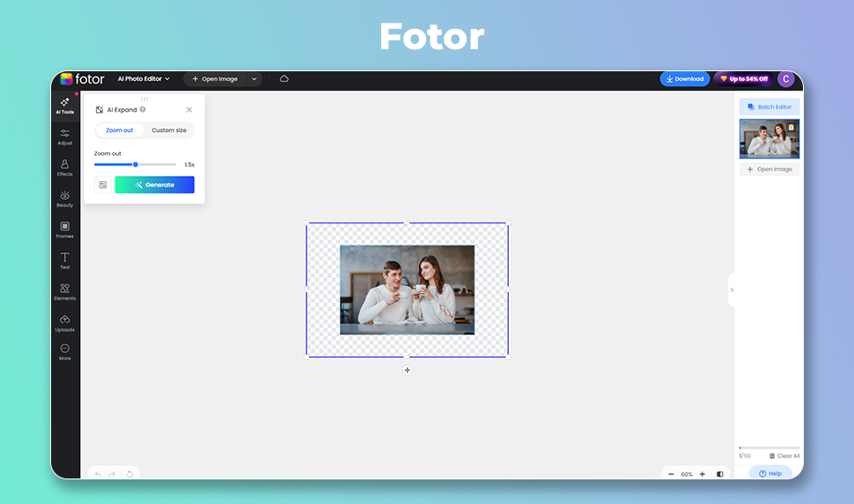Switch to the Custom size tab
Screen dimensions: 854x504
pyautogui.click(x=169, y=130)
